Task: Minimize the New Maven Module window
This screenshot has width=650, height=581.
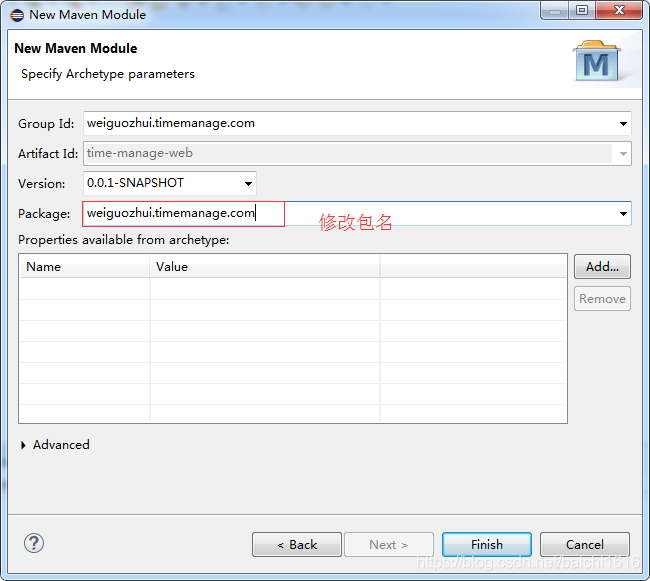Action: (555, 10)
